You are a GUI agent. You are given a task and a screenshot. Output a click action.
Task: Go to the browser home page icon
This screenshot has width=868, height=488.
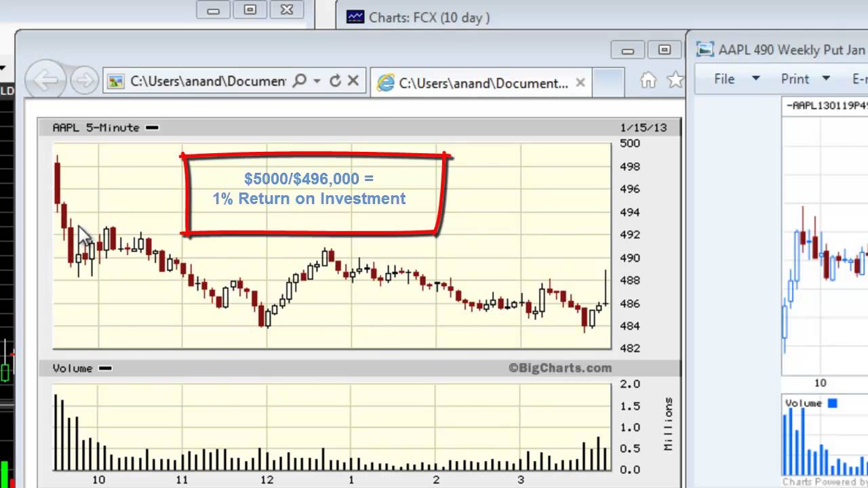coord(648,81)
